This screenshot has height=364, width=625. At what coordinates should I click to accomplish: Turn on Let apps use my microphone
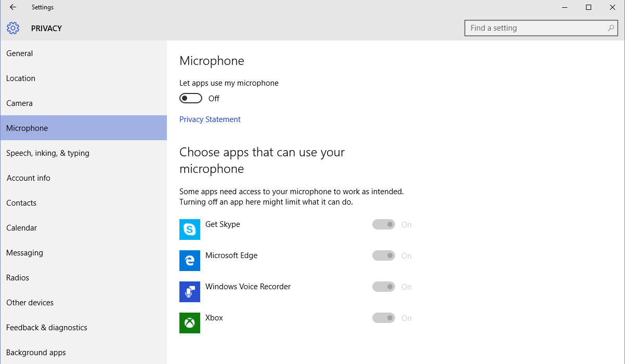(191, 99)
